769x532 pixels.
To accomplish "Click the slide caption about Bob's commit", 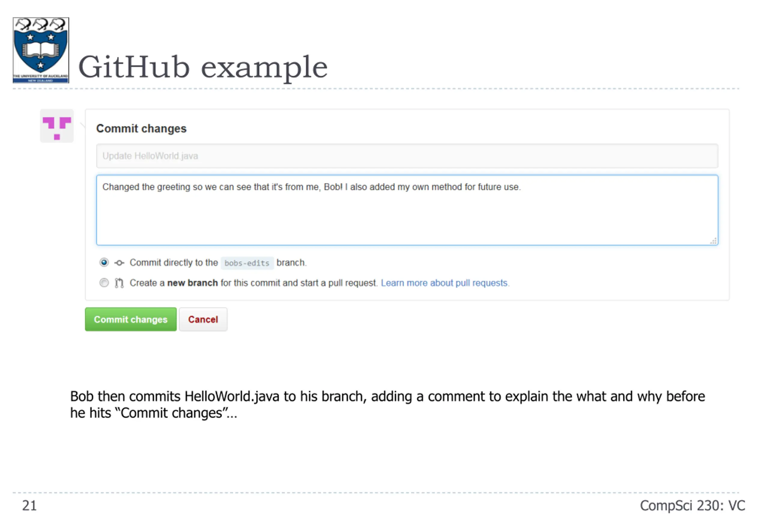I will click(388, 405).
